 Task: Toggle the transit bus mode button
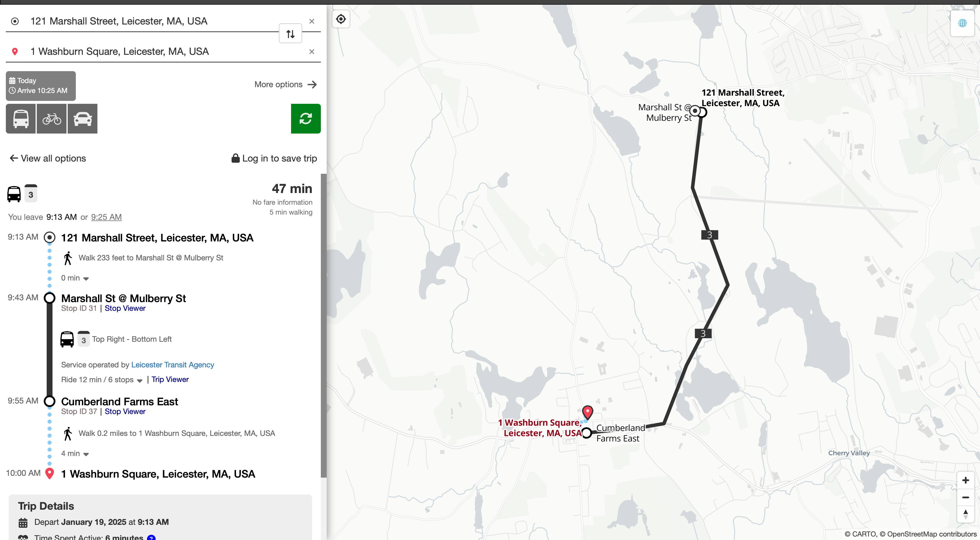click(21, 119)
